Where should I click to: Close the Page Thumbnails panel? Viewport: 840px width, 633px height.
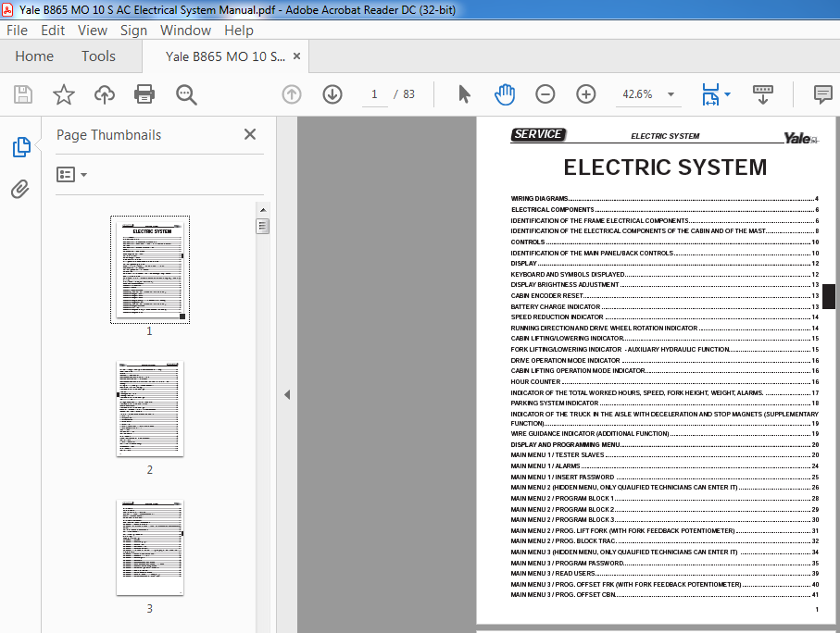250,134
